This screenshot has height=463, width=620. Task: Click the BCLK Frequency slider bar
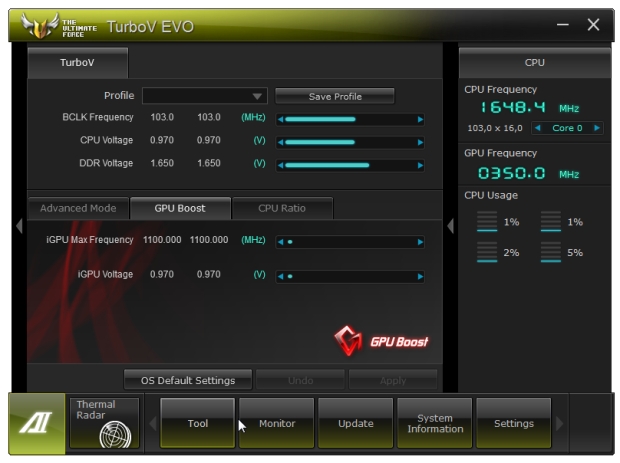point(350,119)
